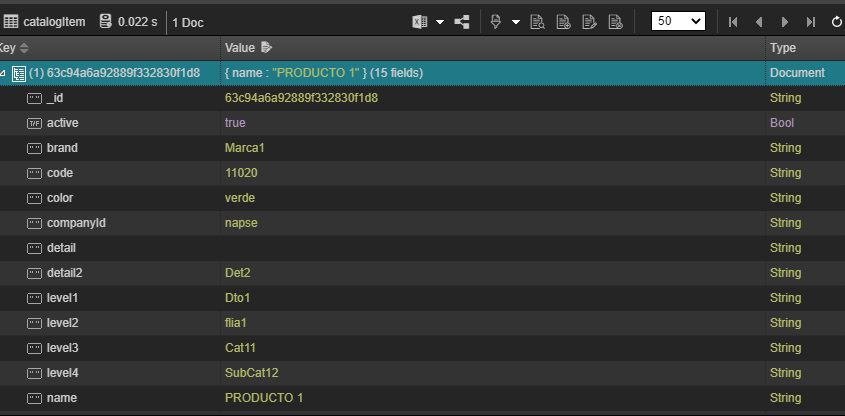Select the active field row

(63, 123)
